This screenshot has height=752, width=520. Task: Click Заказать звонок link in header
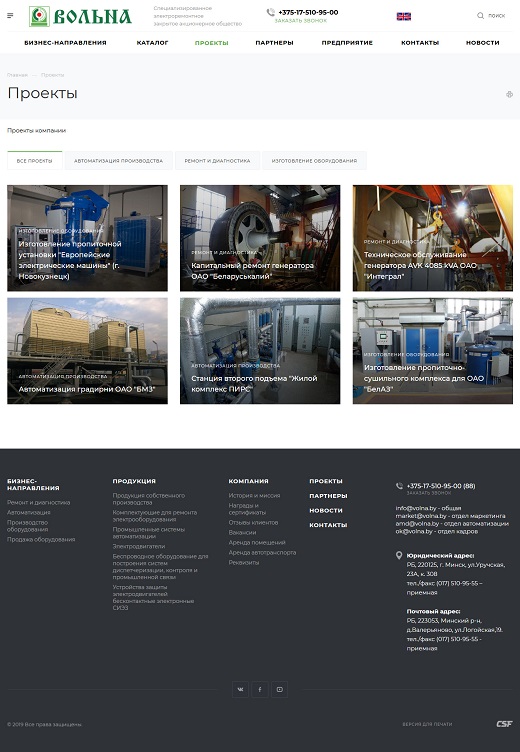300,21
